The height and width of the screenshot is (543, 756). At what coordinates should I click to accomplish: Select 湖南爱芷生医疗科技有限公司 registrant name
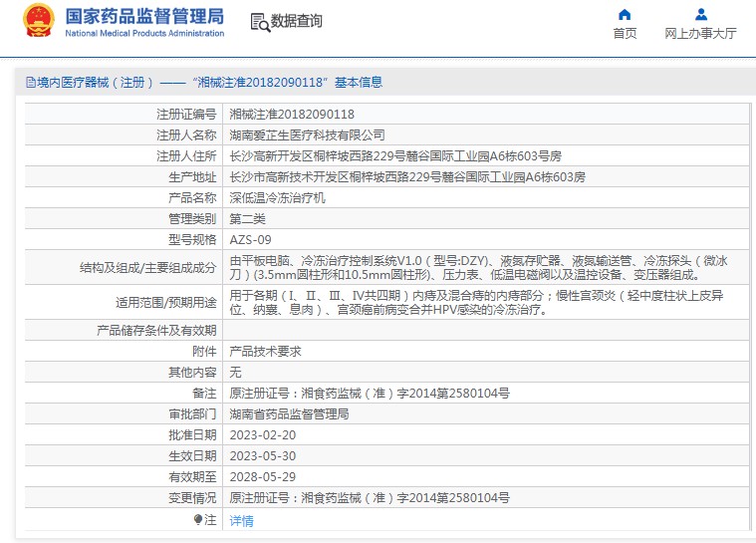pos(307,136)
